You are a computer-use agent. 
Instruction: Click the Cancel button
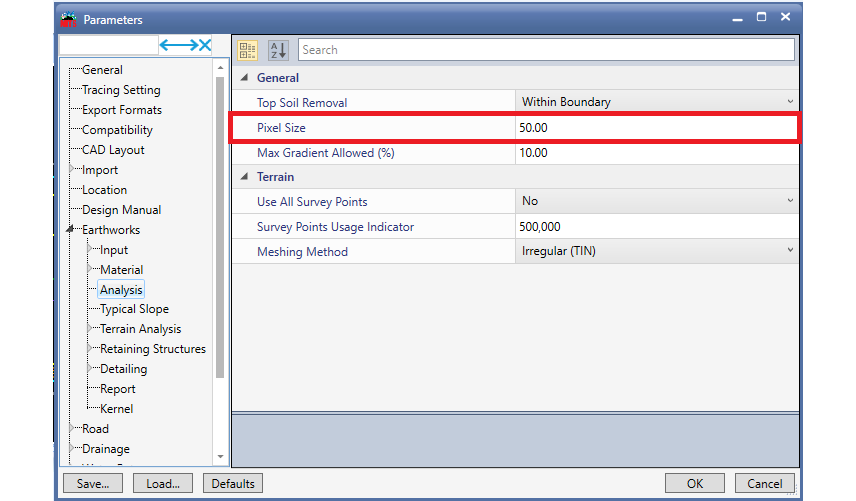(x=764, y=484)
